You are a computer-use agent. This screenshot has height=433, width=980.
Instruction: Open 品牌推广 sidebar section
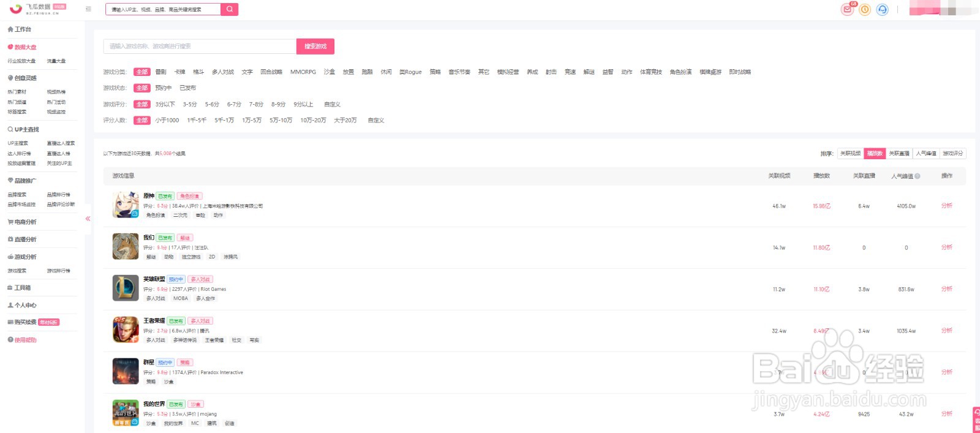tap(22, 181)
